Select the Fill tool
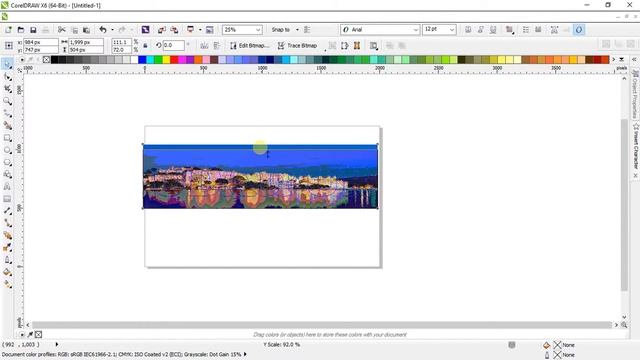Screen dimensions: 640x360 coord(7,272)
